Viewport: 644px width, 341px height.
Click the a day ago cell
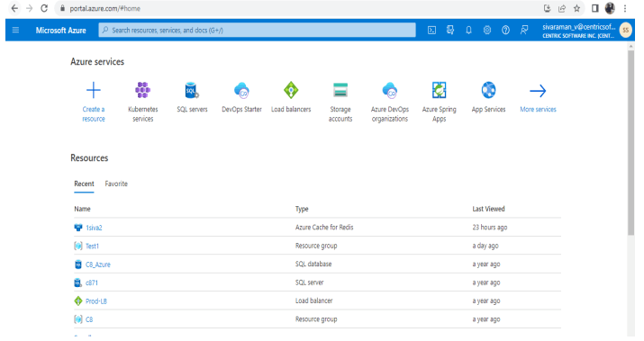point(485,246)
